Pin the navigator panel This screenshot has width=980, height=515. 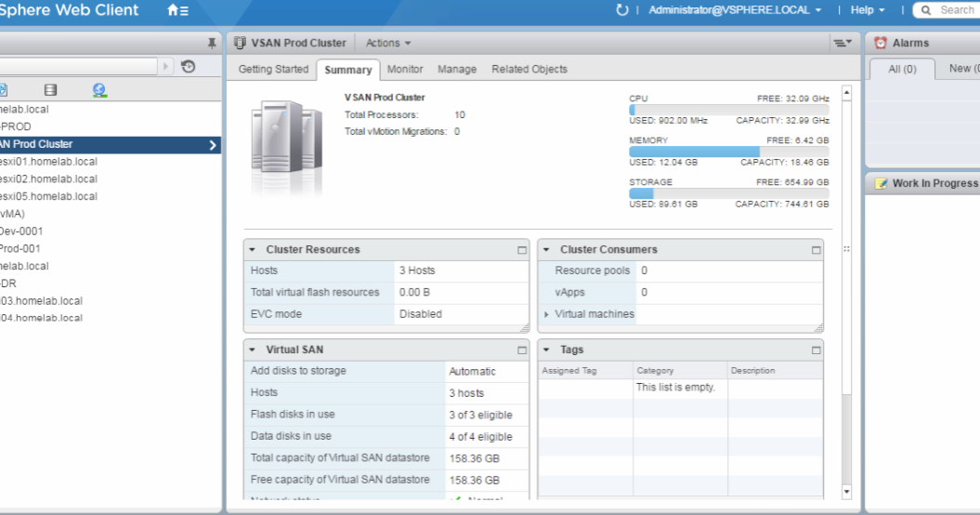tap(212, 43)
